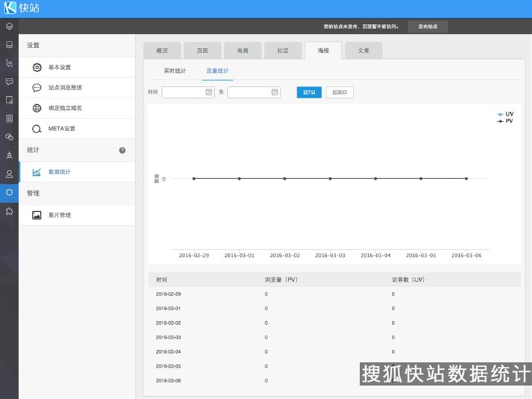This screenshot has width=532, height=399.
Task: Click the 2016-03-01 table row date
Action: pyautogui.click(x=168, y=309)
